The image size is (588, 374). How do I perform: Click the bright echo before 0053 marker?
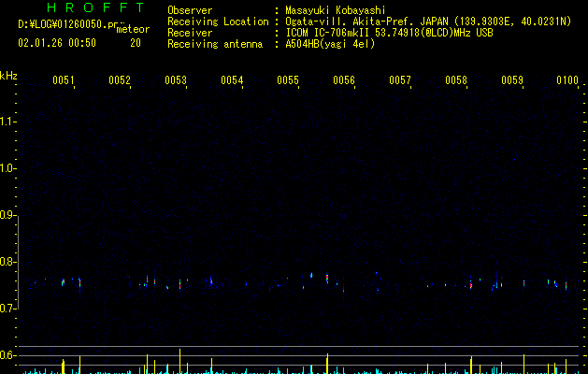click(x=180, y=285)
